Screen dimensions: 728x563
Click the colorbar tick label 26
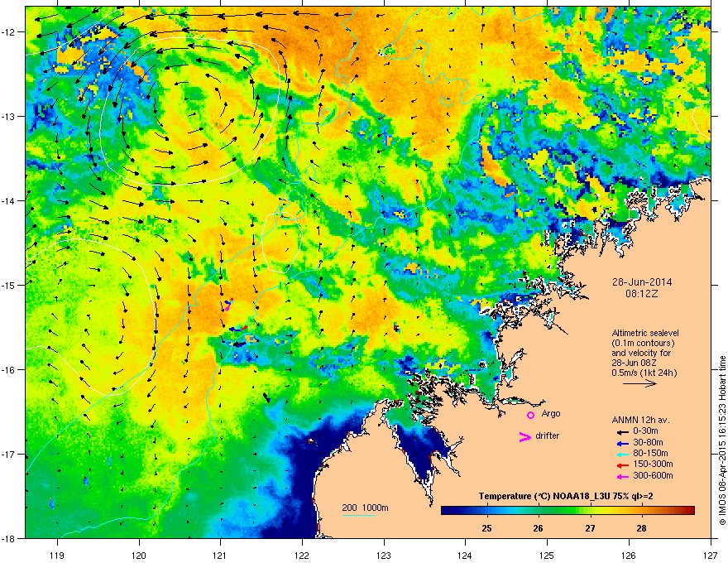[538, 528]
